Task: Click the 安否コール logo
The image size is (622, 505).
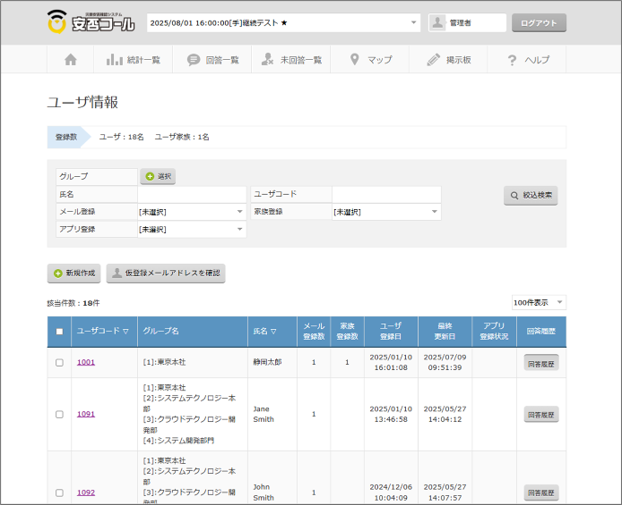Action: (x=90, y=22)
